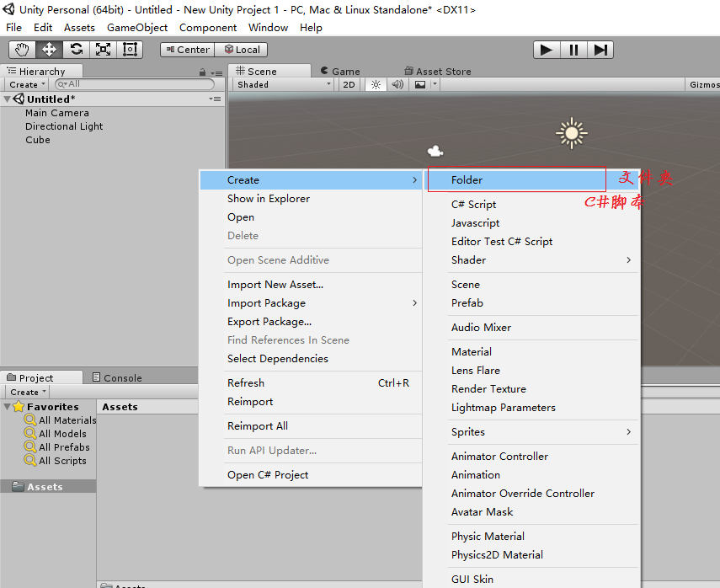Collapse the Favorites tree
Viewport: 720px width, 588px height.
click(x=7, y=407)
